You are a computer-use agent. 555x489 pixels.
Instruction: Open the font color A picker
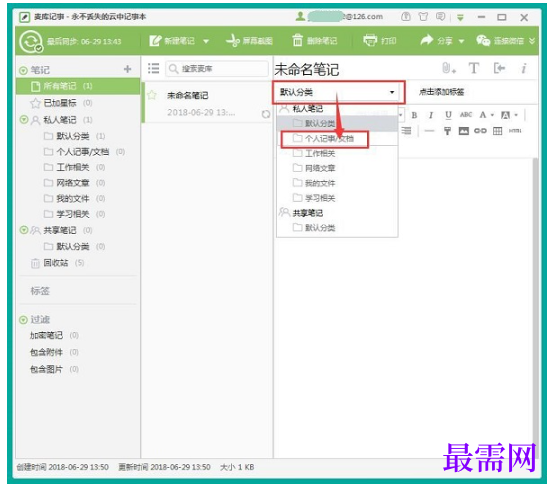point(486,115)
